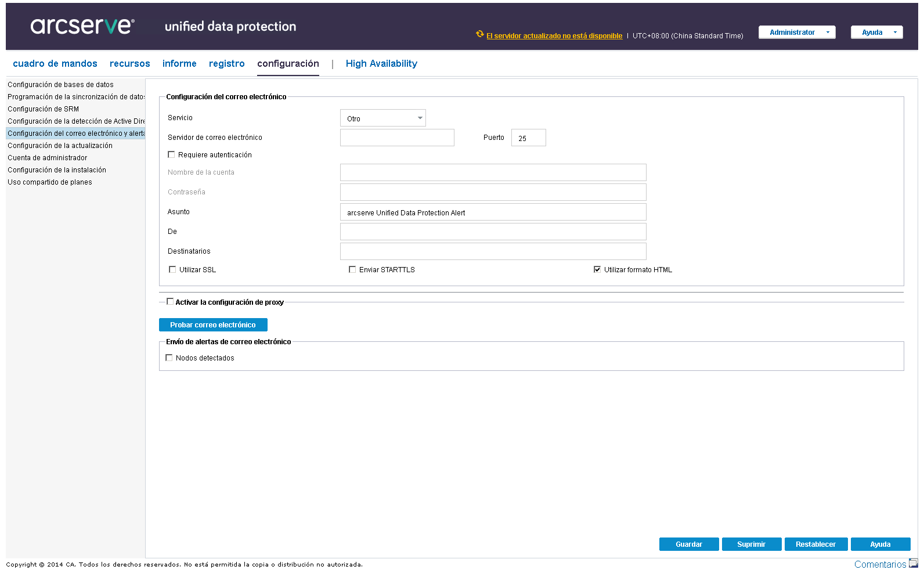
Task: Tick the Nodos detectados checkbox
Action: coord(169,358)
